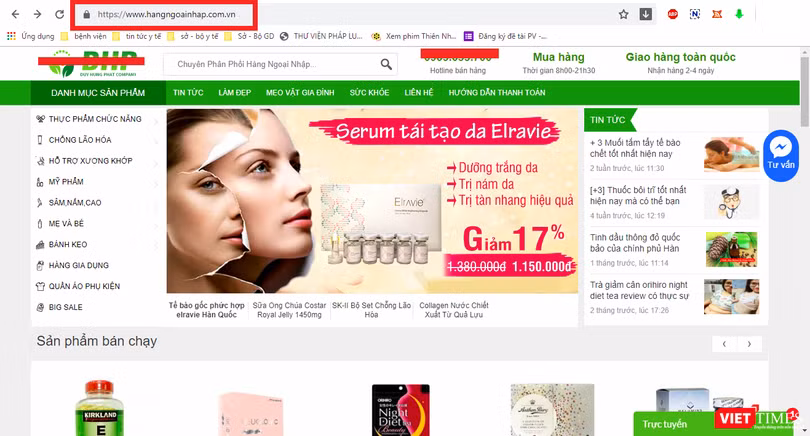Open Xem phim Thiên Nh... bookmark
This screenshot has width=810, height=436.
(x=414, y=36)
